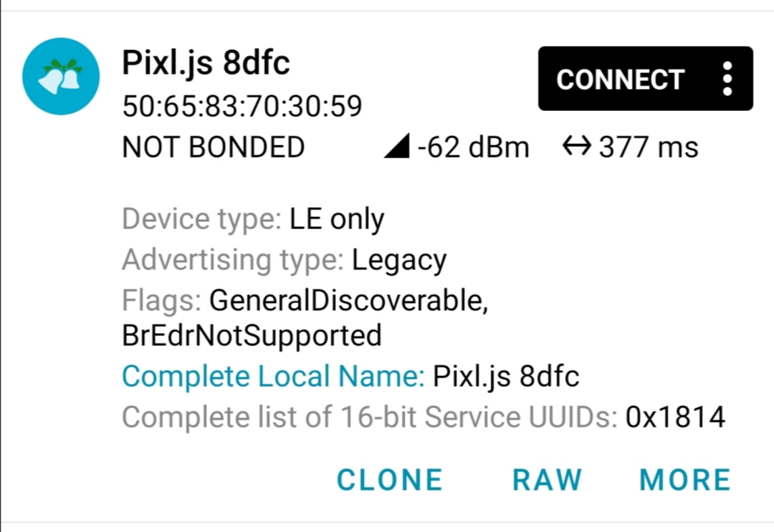
Task: Tap the 0x1814 service UUID value
Action: [x=675, y=417]
